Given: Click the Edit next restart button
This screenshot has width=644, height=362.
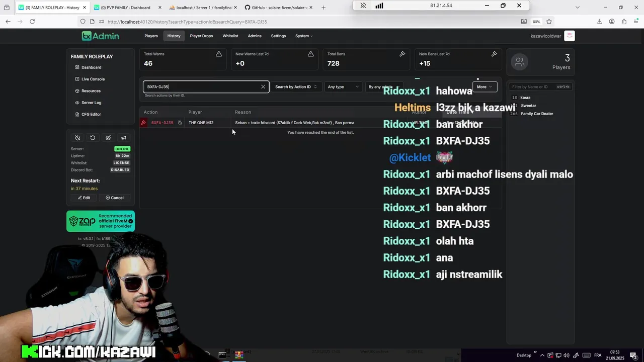Looking at the screenshot, I should (x=84, y=198).
